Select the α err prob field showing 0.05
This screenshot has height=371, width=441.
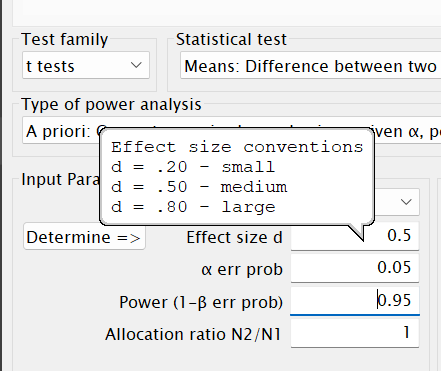pos(355,268)
